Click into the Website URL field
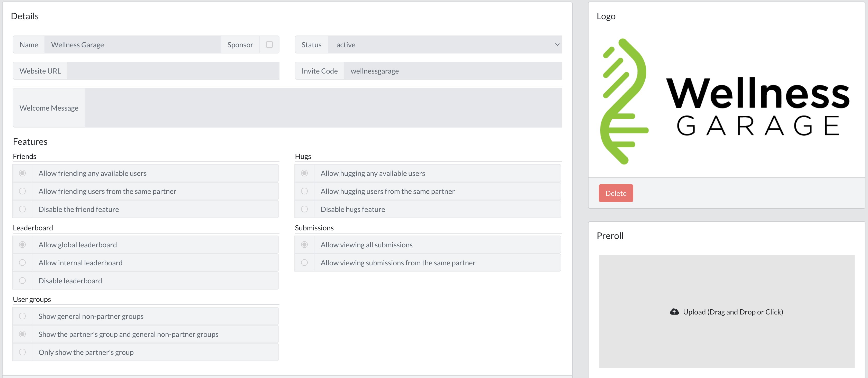868x378 pixels. 173,71
